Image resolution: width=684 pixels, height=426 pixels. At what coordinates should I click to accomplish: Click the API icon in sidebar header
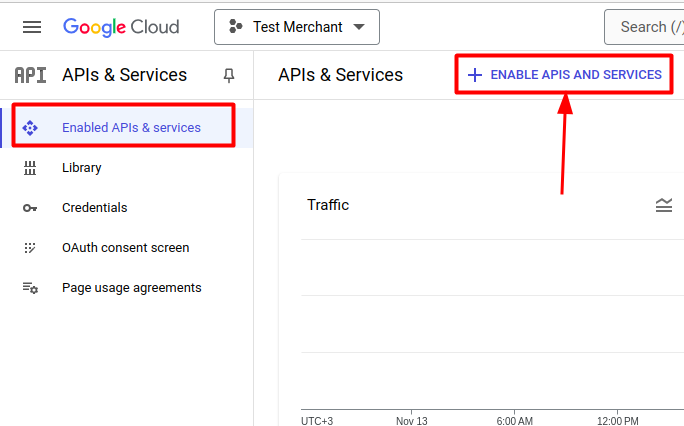pyautogui.click(x=30, y=75)
